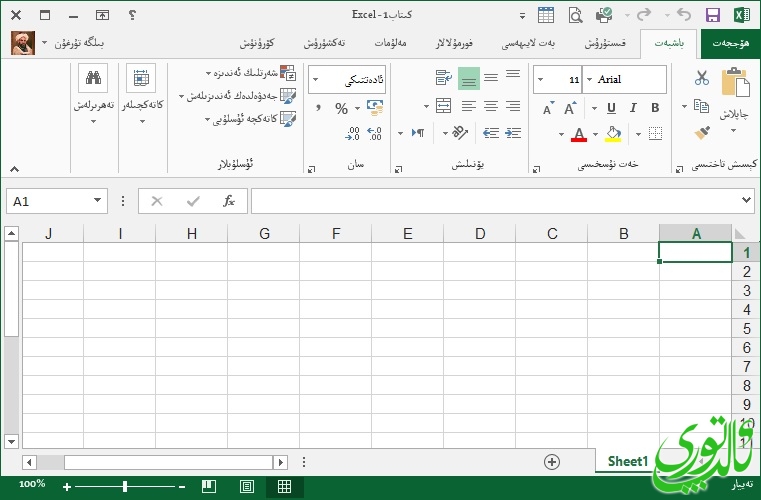Expand the Conditional Formatting menu (شەرتلىك ئەندىزە)

pos(250,73)
